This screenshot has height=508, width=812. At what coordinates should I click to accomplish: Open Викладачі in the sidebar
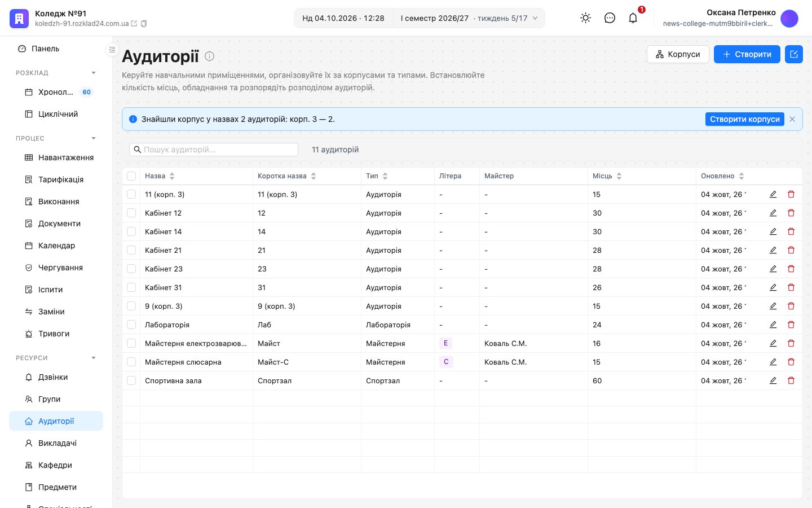56,443
